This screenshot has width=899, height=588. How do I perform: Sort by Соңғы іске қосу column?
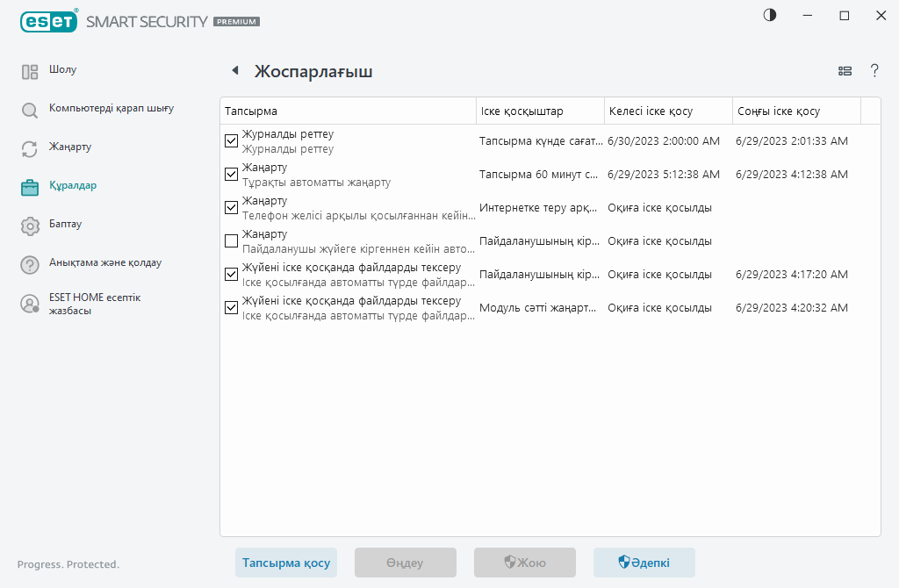point(795,111)
